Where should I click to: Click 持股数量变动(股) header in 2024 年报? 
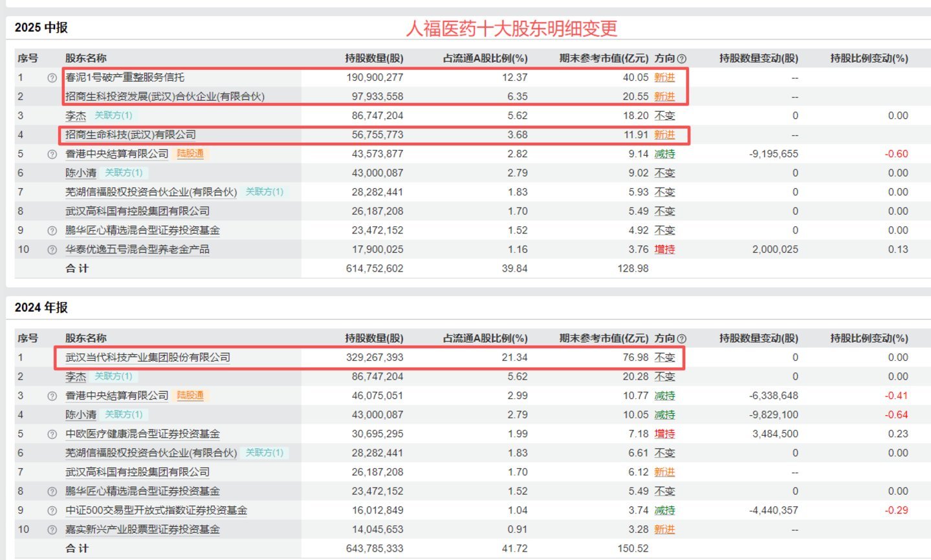759,338
